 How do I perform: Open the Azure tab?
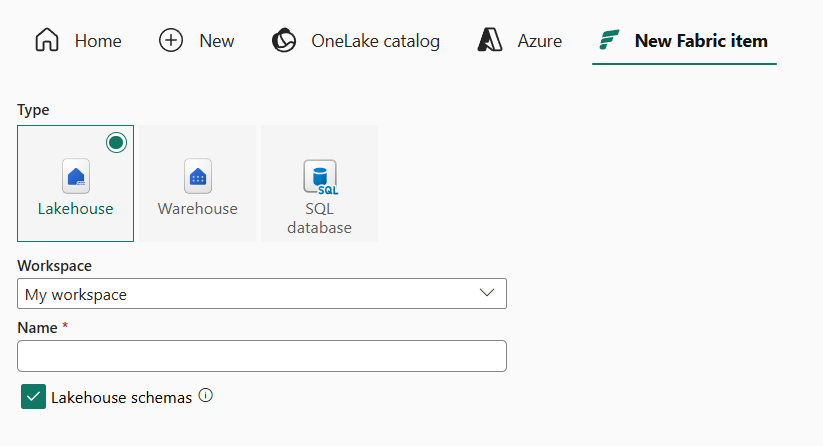click(520, 41)
